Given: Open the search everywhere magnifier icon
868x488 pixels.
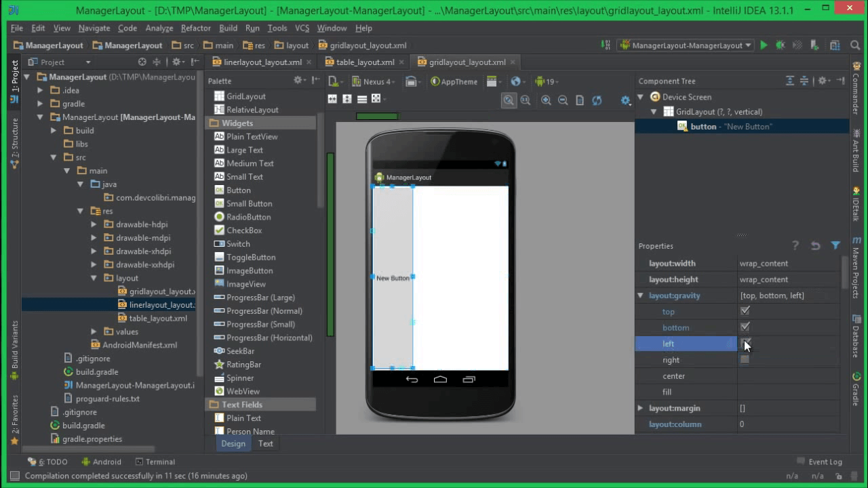Looking at the screenshot, I should click(854, 45).
